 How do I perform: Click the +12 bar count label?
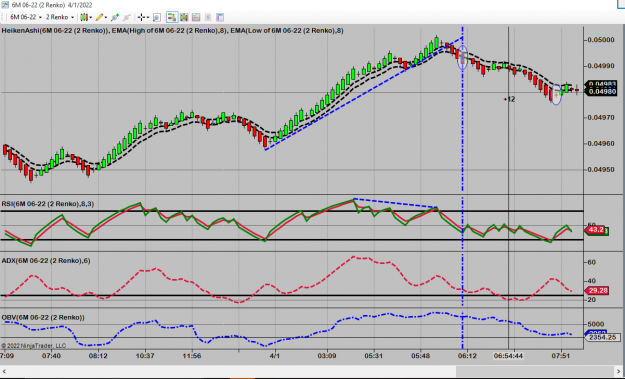(x=509, y=99)
